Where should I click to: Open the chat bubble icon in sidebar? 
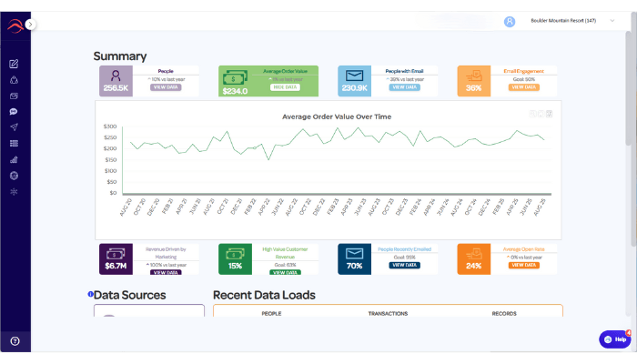point(15,111)
